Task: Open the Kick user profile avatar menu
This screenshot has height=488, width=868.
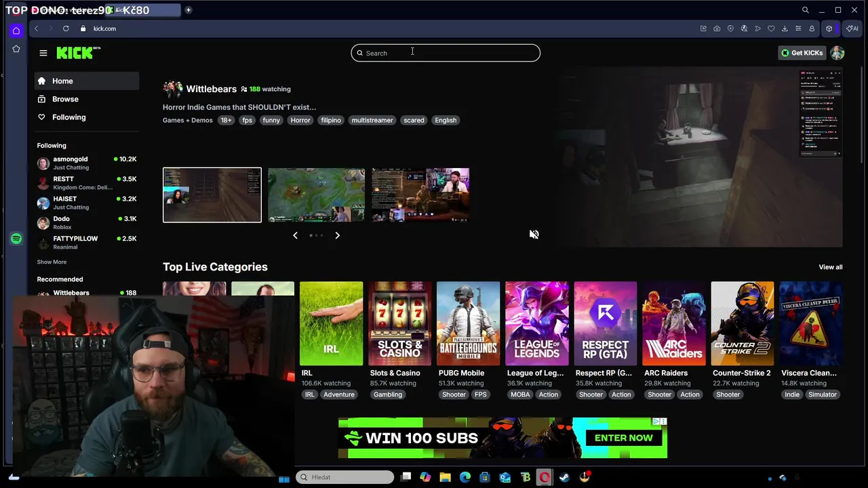Action: click(837, 53)
